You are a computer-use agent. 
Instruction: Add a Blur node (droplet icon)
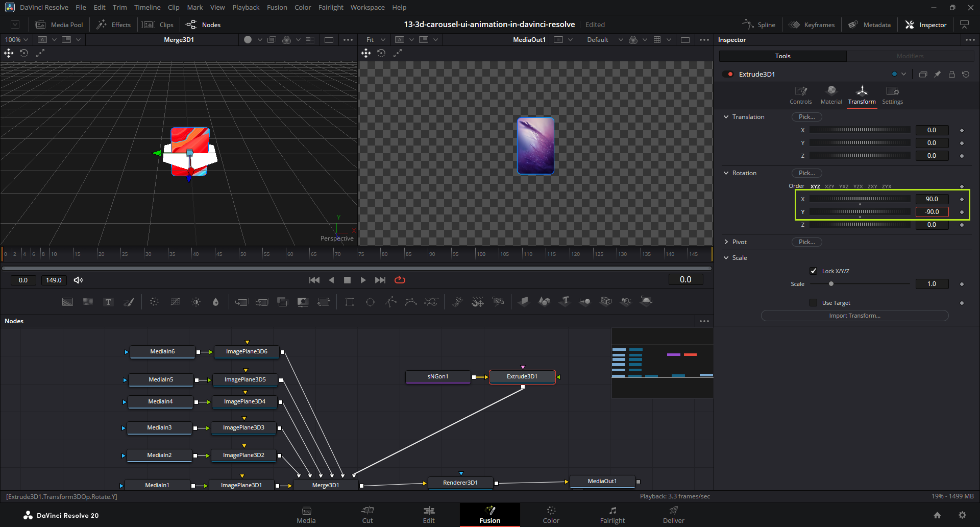216,302
